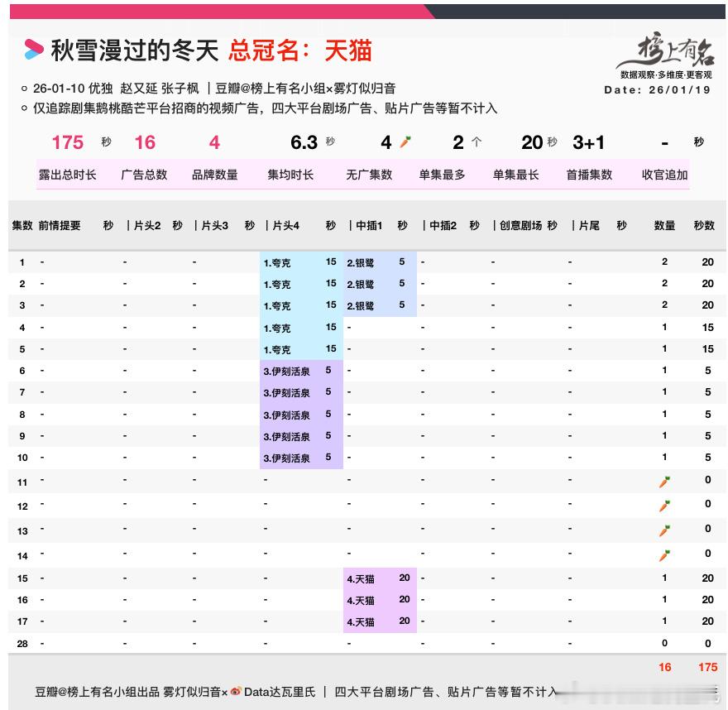Click the 集均时长 stat label
The height and width of the screenshot is (710, 728).
(290, 175)
